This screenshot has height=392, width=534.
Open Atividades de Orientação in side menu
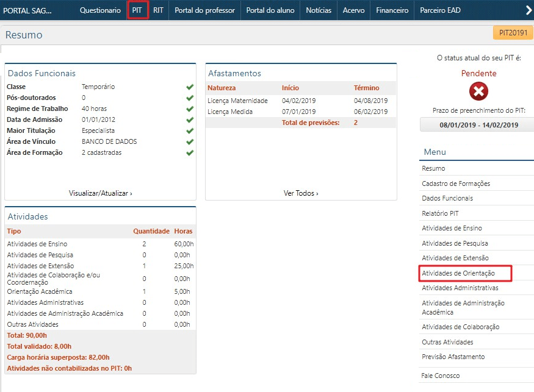pyautogui.click(x=458, y=273)
